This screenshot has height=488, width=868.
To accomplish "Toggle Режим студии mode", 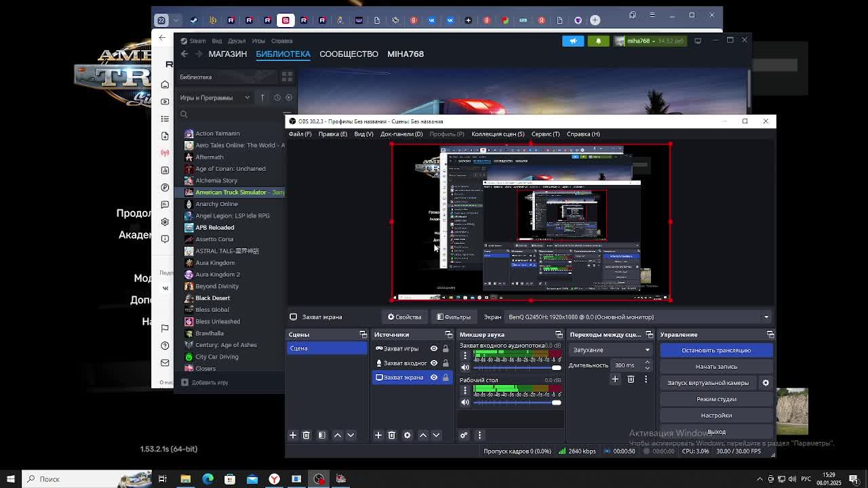I will (x=716, y=399).
